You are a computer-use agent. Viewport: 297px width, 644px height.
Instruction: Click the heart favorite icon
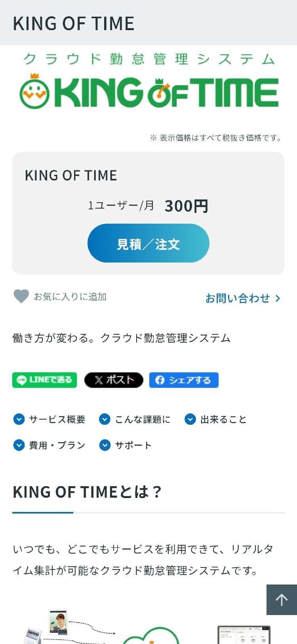[x=21, y=296]
